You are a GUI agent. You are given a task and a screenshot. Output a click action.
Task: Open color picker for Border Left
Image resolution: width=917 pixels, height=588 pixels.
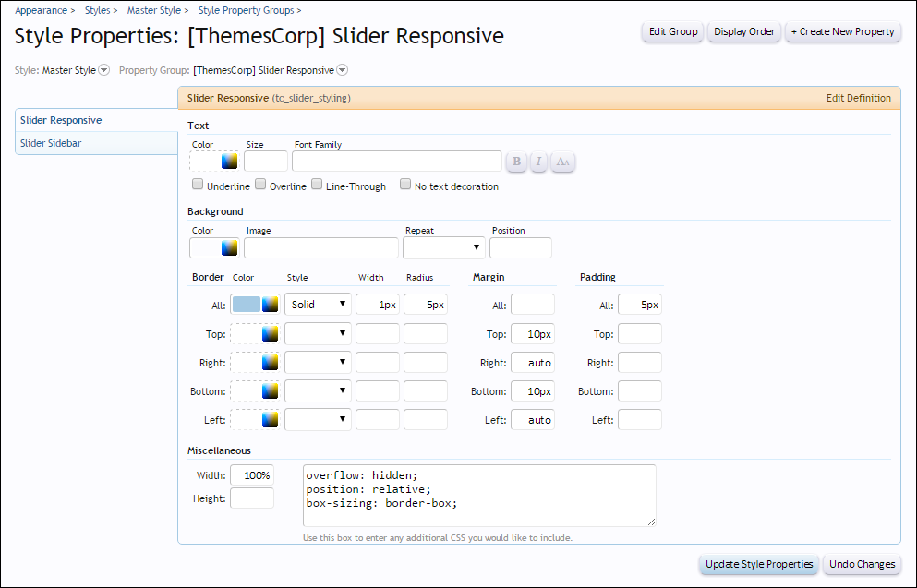tap(271, 420)
